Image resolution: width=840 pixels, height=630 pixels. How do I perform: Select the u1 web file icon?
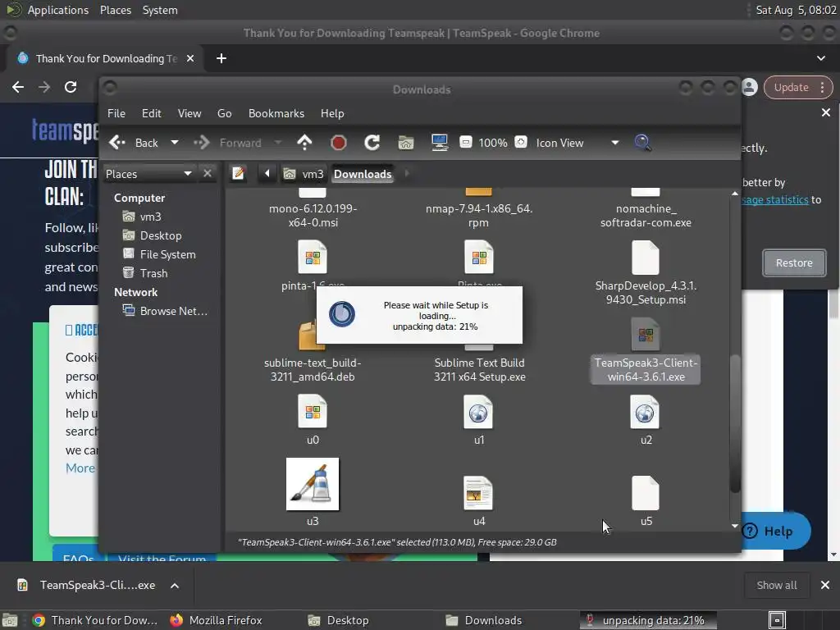click(478, 412)
